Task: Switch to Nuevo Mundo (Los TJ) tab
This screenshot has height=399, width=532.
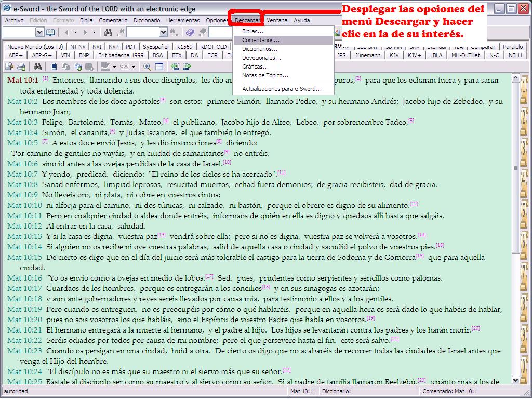Action: tap(35, 47)
